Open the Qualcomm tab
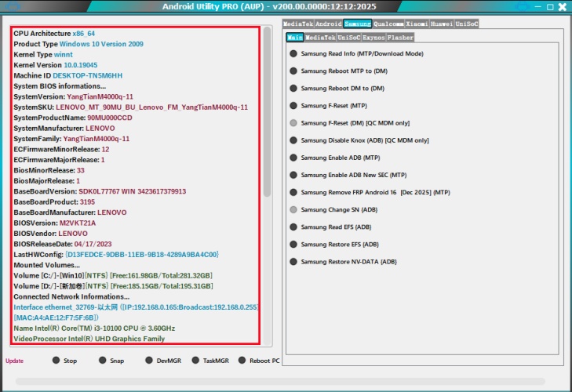Viewport: 572px width, 392px height. (388, 24)
